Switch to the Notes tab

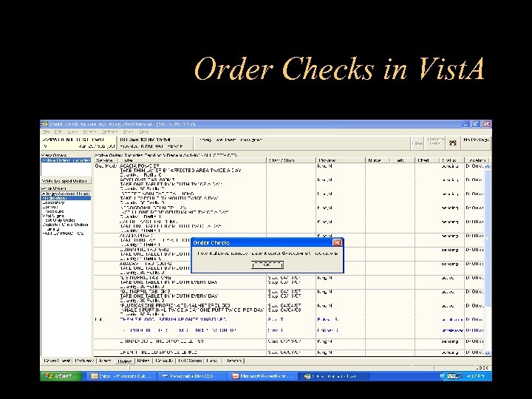pos(144,361)
